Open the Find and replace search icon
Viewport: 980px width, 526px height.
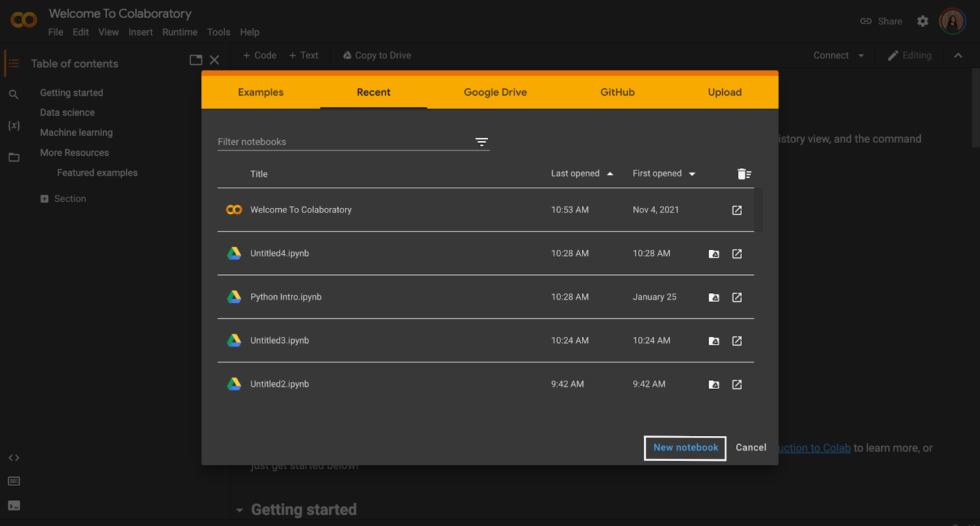[13, 94]
